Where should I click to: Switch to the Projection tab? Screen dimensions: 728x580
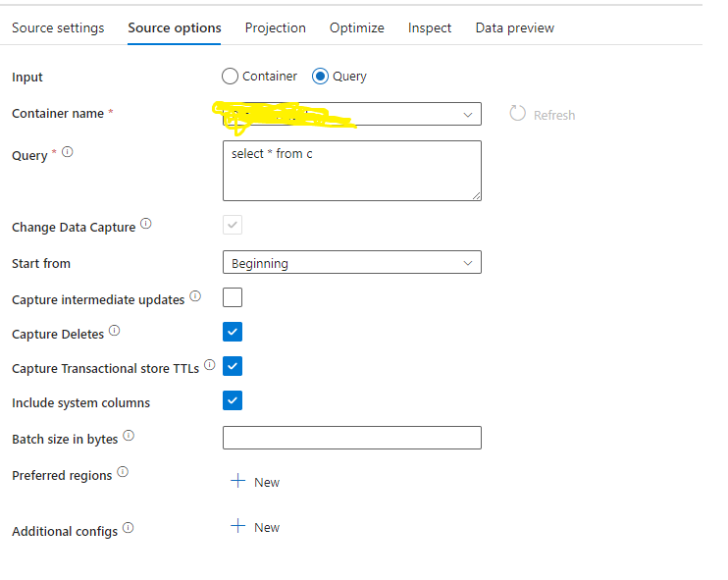click(x=276, y=27)
